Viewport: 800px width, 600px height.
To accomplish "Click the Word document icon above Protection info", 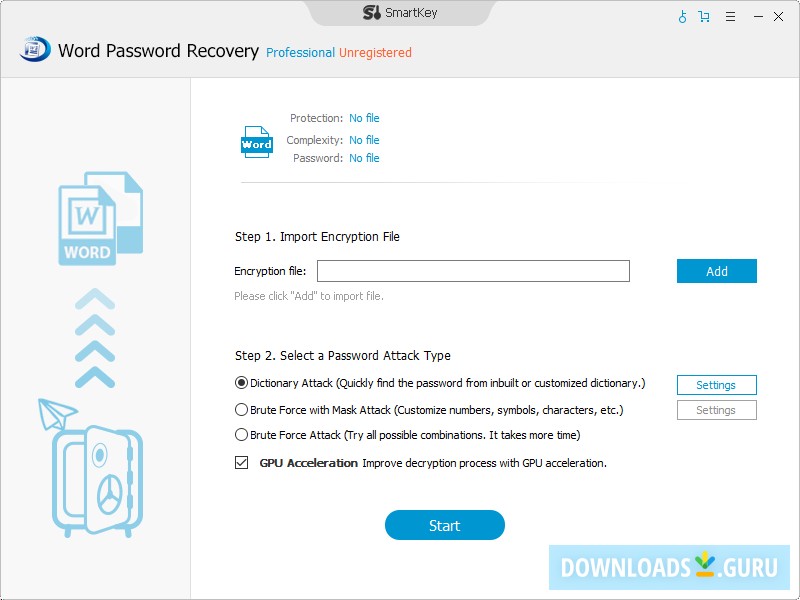I will pyautogui.click(x=255, y=140).
